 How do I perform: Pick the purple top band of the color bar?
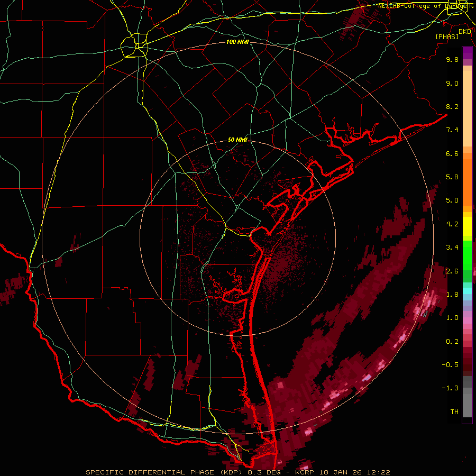click(467, 53)
